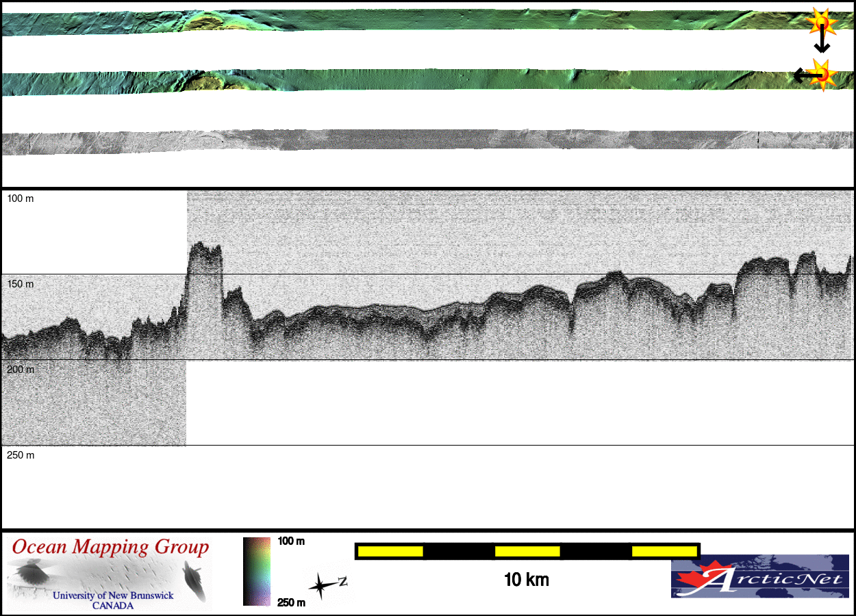Click the "200 m" depth axis label

(21, 370)
